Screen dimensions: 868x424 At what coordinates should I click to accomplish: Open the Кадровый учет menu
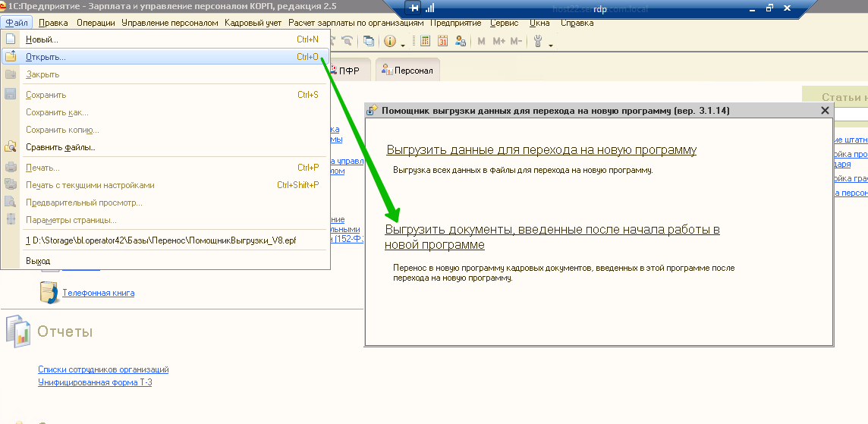[x=253, y=23]
